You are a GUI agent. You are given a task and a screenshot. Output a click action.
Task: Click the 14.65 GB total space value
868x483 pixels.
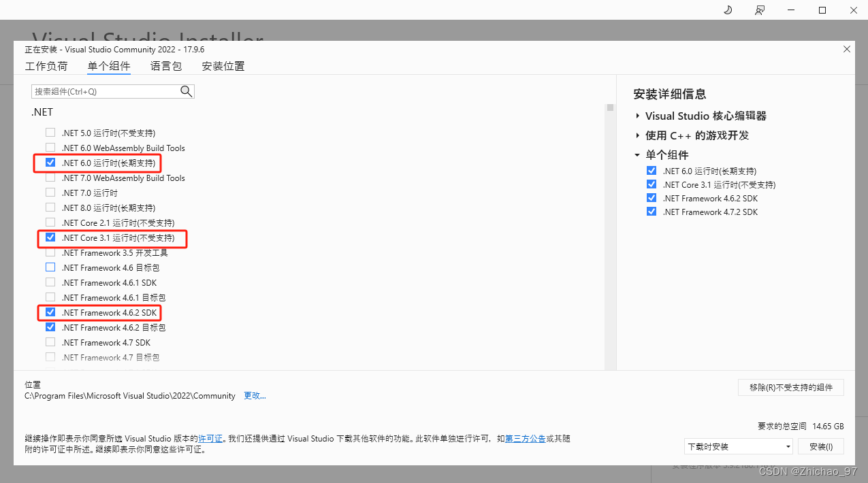click(x=828, y=426)
